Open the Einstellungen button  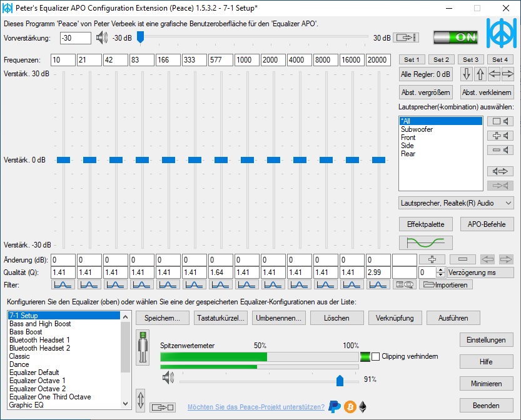[487, 340]
